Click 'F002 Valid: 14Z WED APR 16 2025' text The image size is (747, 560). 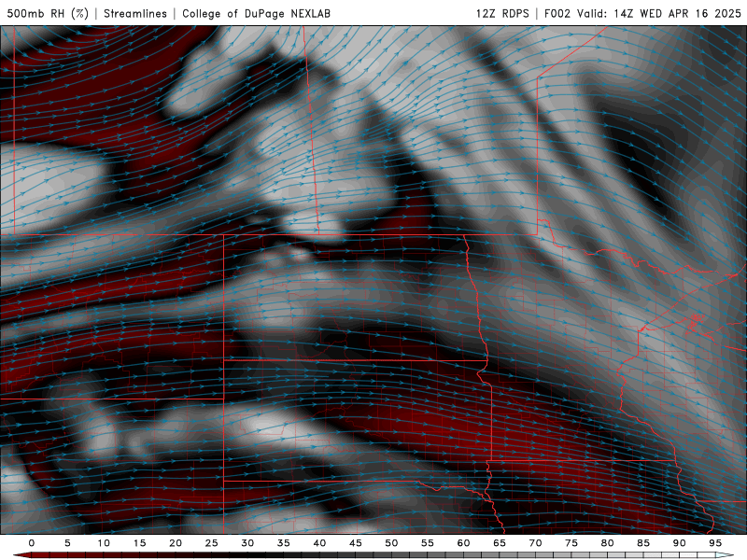pyautogui.click(x=642, y=13)
